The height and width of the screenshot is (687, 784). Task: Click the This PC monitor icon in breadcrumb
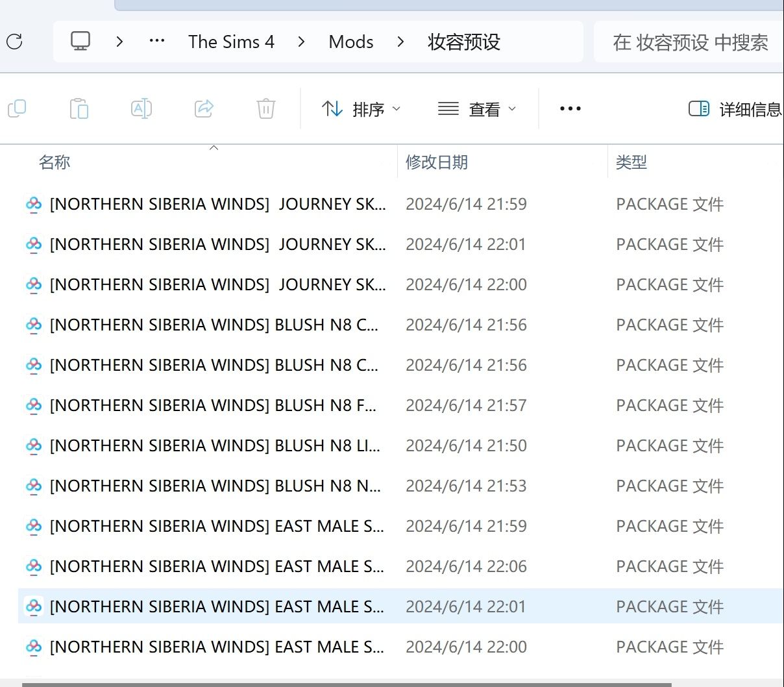click(x=80, y=42)
